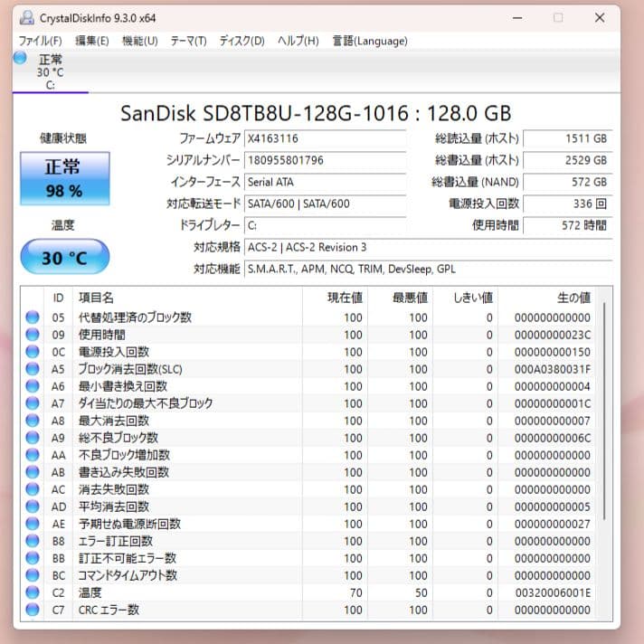Open the ヘルプ(H) menu

[298, 41]
